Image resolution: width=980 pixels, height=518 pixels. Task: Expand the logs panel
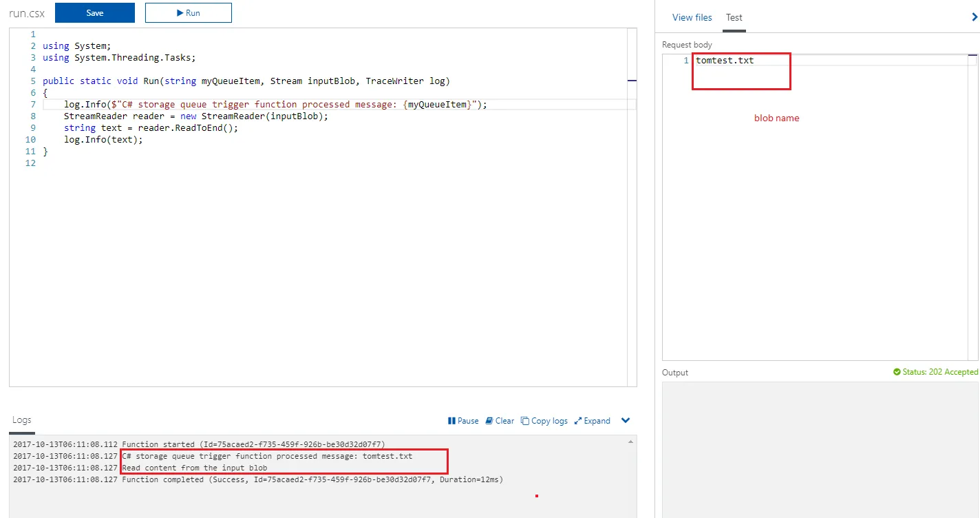pyautogui.click(x=593, y=421)
